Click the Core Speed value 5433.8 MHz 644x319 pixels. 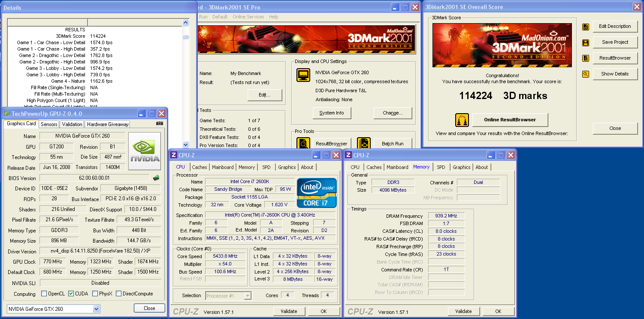(x=225, y=256)
